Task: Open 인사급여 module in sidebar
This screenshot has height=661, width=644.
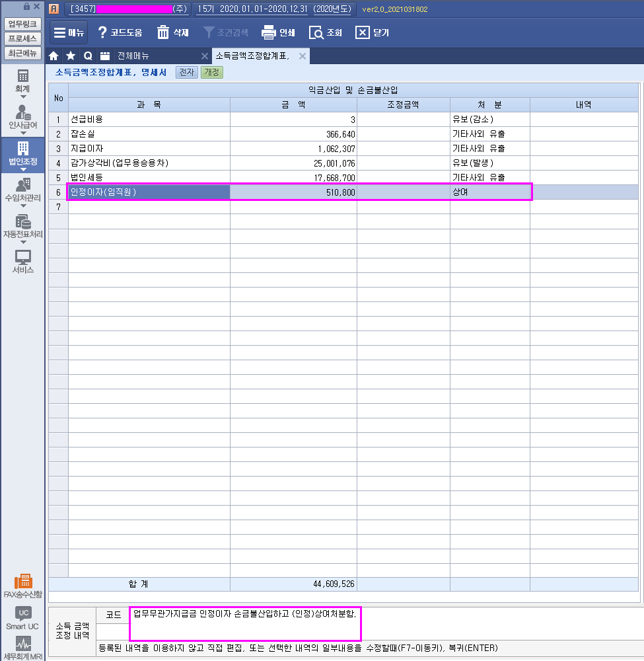Action: (22, 117)
